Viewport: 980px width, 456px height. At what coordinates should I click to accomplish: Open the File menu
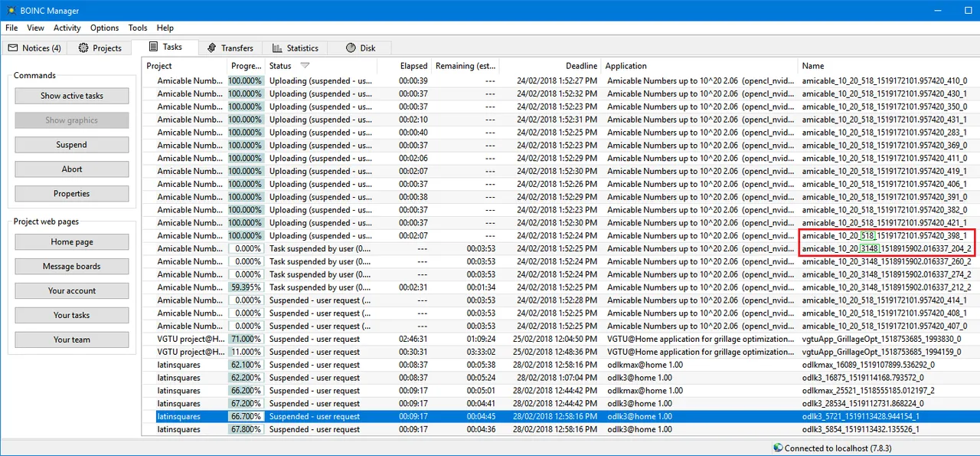pyautogui.click(x=11, y=28)
